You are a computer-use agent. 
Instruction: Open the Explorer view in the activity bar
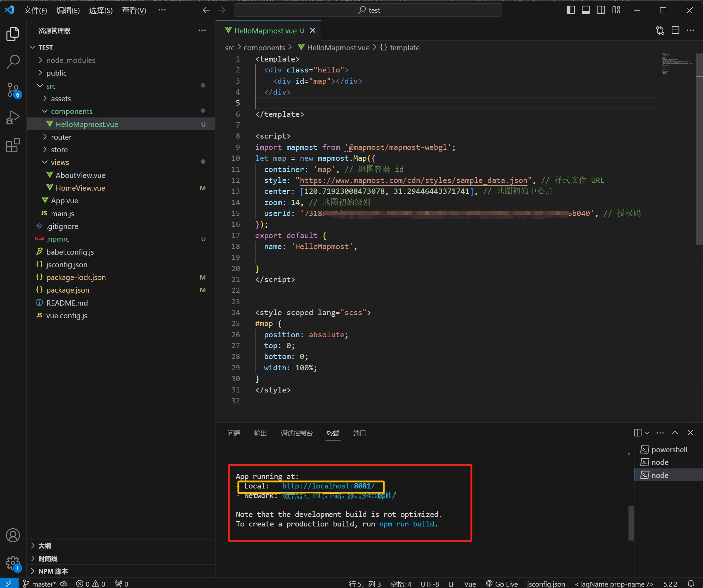point(13,34)
